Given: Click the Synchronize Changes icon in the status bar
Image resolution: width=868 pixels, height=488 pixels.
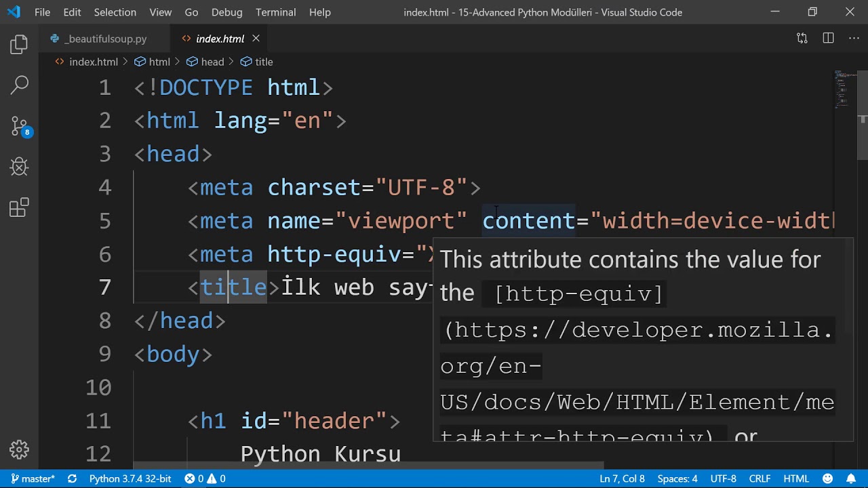Looking at the screenshot, I should (72, 479).
